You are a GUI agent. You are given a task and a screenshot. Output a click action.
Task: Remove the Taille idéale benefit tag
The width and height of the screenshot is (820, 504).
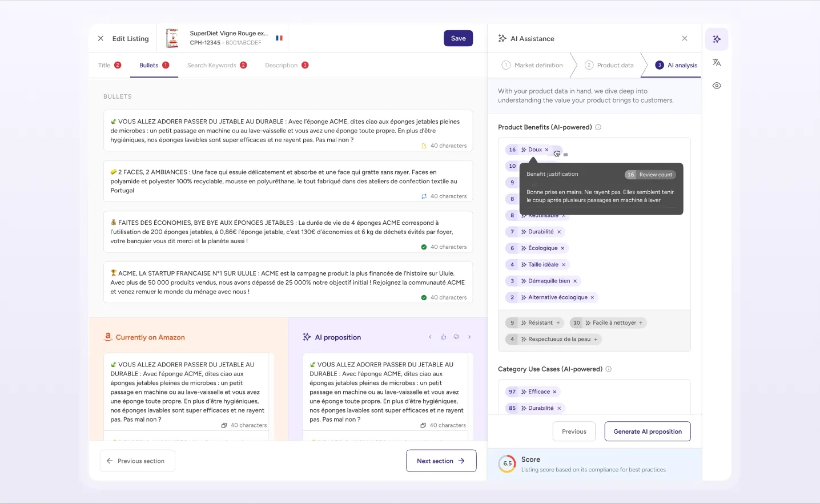pyautogui.click(x=564, y=265)
